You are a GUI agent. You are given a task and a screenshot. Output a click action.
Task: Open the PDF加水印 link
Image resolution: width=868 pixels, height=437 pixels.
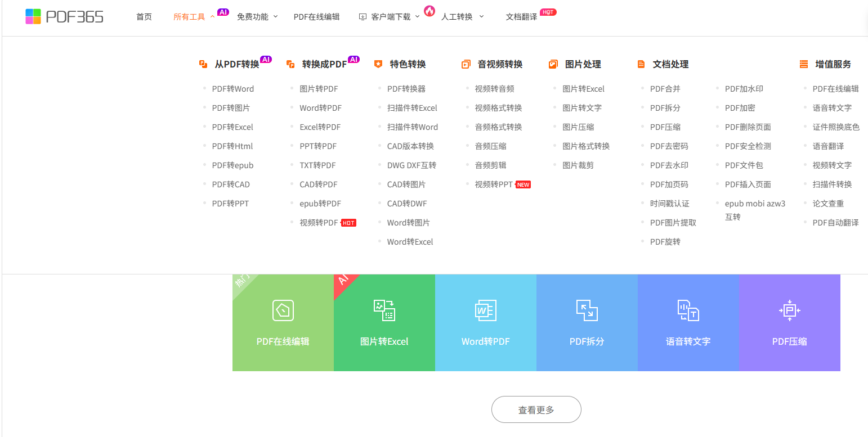click(744, 89)
